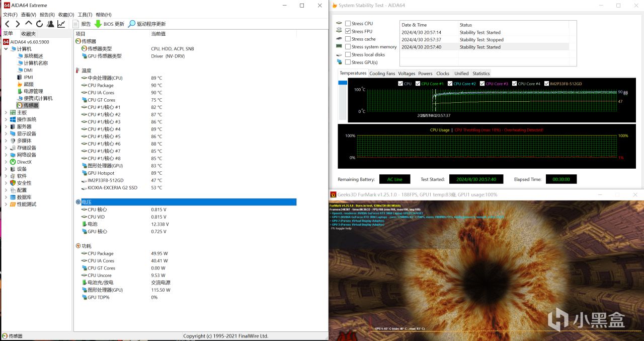This screenshot has width=644, height=341.
Task: Go up one level in AIDA64 toolbar
Action: coord(29,24)
